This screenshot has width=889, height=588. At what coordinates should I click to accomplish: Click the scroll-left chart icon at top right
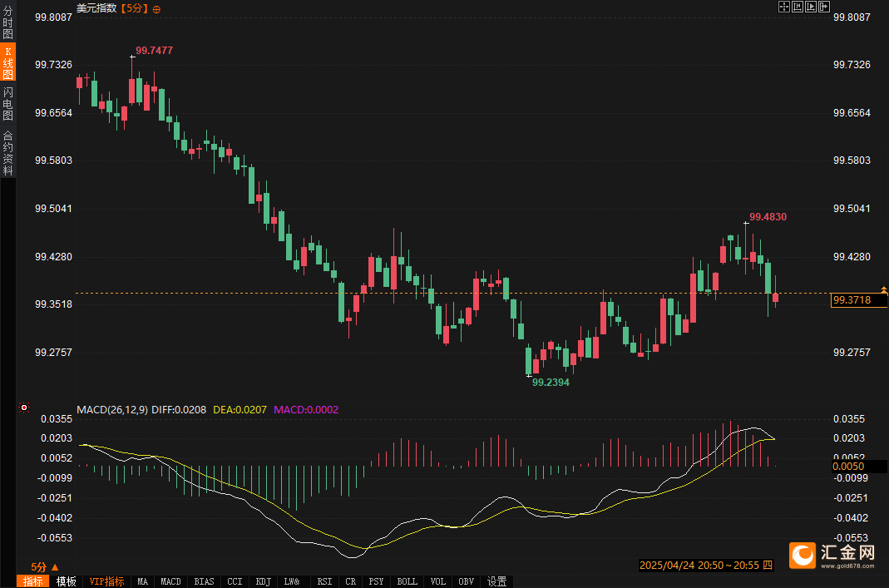[x=798, y=7]
